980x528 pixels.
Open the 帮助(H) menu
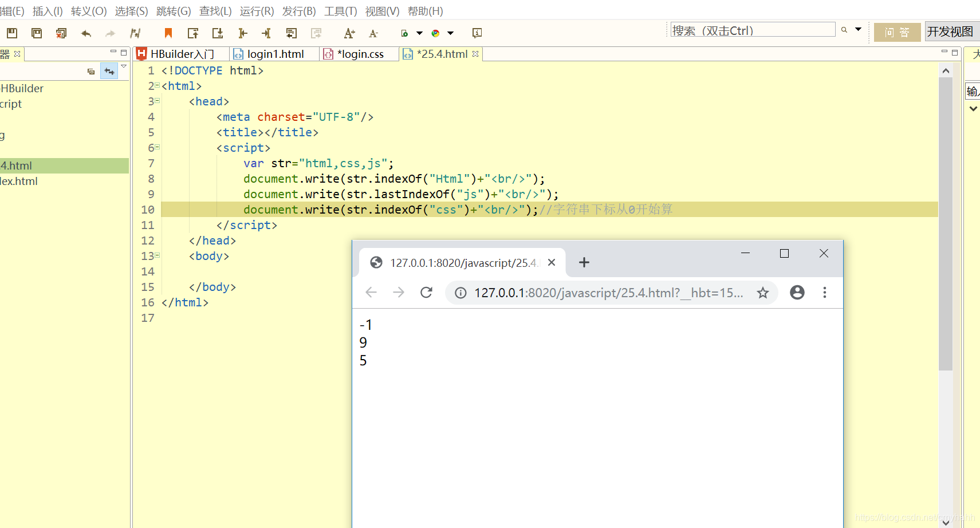click(425, 11)
